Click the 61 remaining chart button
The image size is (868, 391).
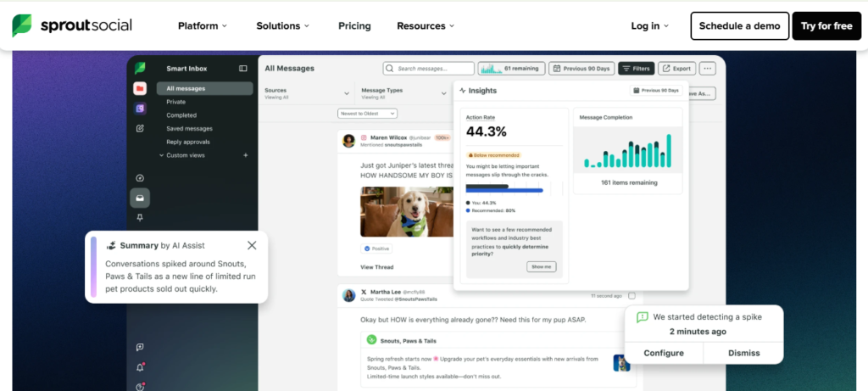pyautogui.click(x=511, y=69)
